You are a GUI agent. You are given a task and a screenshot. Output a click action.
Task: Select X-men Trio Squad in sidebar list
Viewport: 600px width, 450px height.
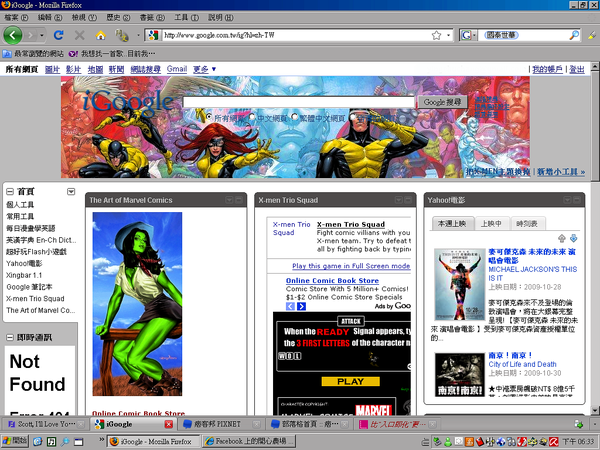[35, 298]
